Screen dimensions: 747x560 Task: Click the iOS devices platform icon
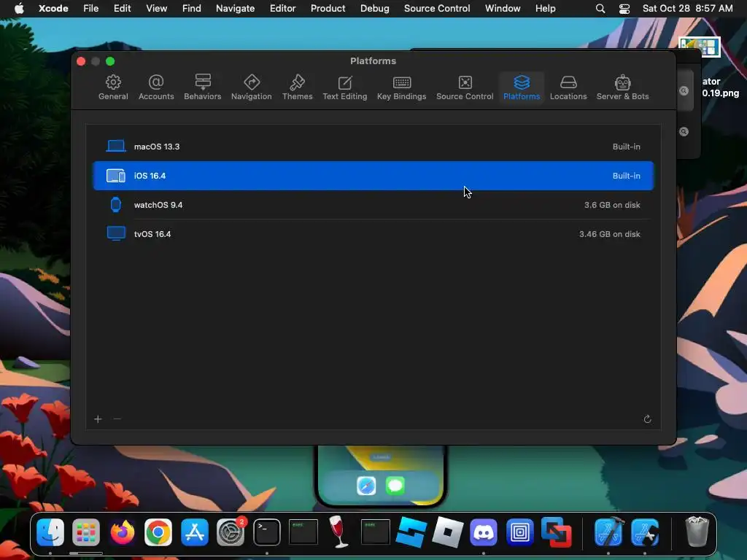click(x=116, y=176)
